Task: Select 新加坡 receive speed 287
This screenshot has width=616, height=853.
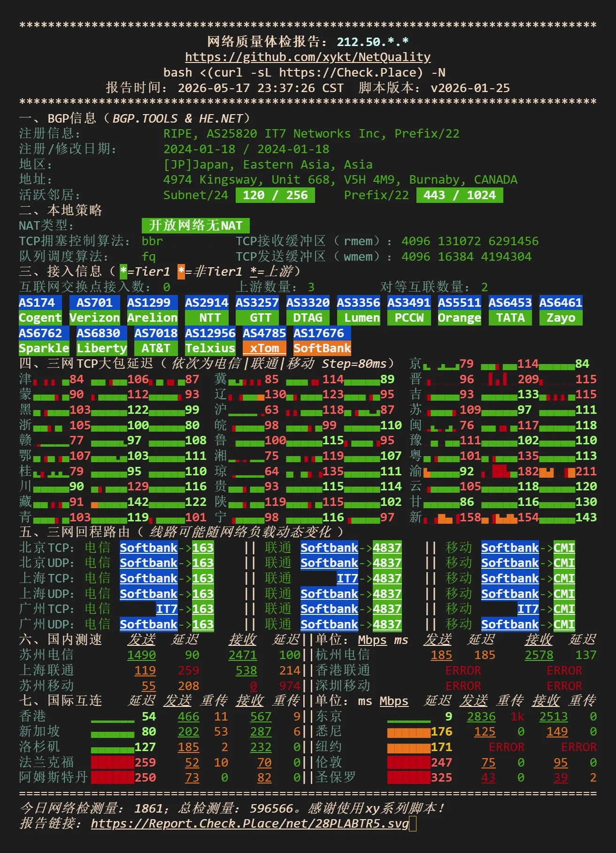Action: 261,731
